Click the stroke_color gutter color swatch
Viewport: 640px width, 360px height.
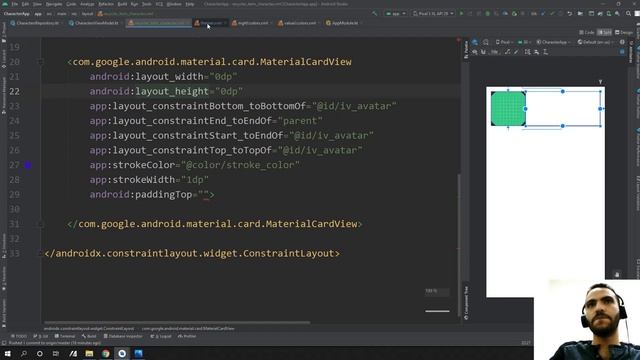pos(27,165)
